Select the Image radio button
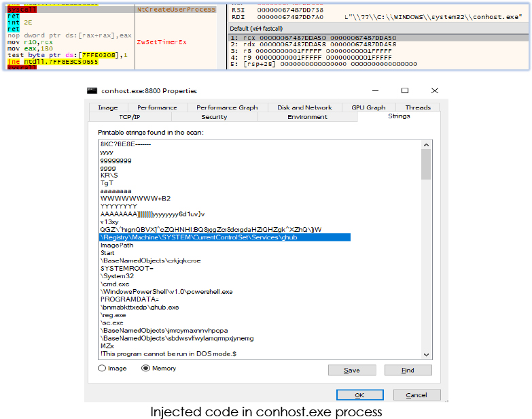The height and width of the screenshot is (419, 532). pos(103,369)
